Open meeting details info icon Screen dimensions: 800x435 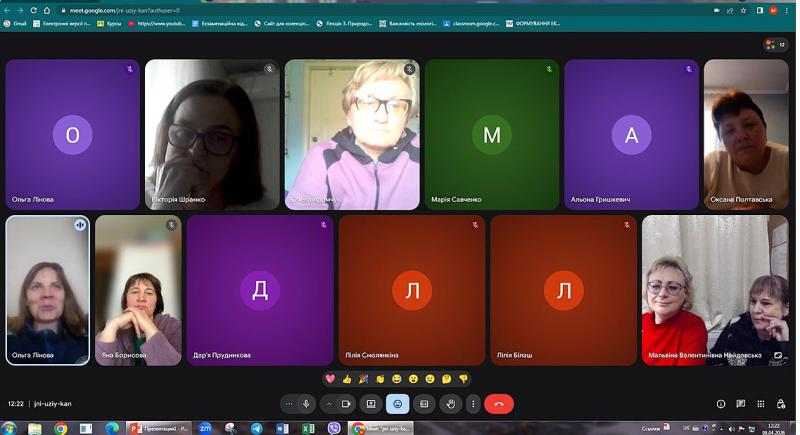(x=721, y=404)
